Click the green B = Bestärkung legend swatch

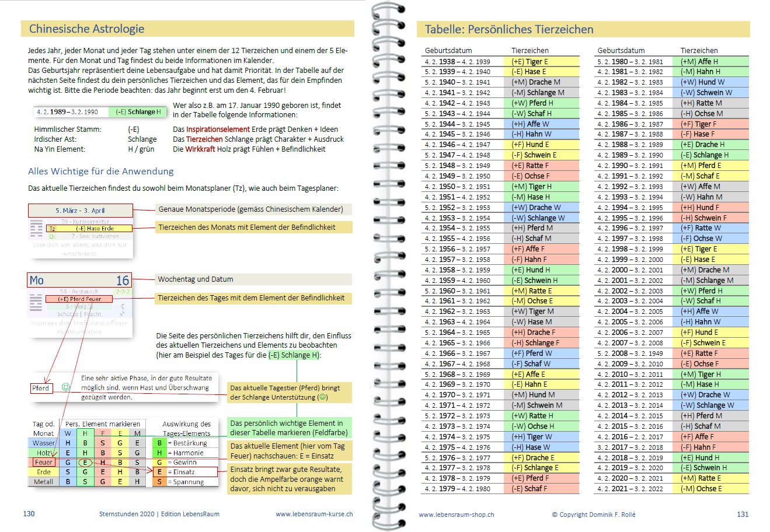[x=159, y=443]
